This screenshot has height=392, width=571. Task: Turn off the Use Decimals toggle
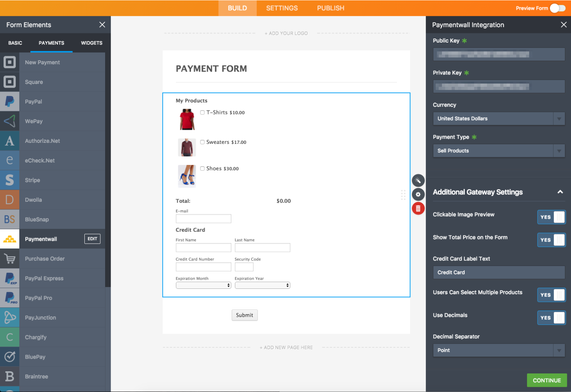pos(551,318)
